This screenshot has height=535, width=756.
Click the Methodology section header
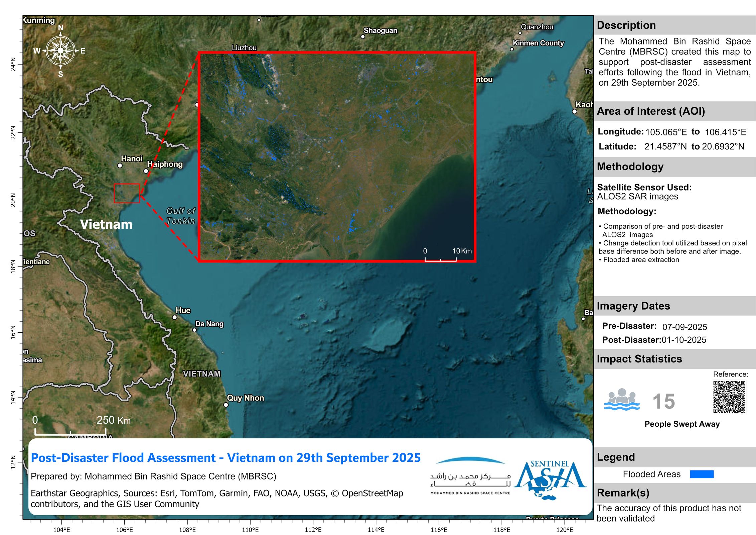(x=630, y=167)
